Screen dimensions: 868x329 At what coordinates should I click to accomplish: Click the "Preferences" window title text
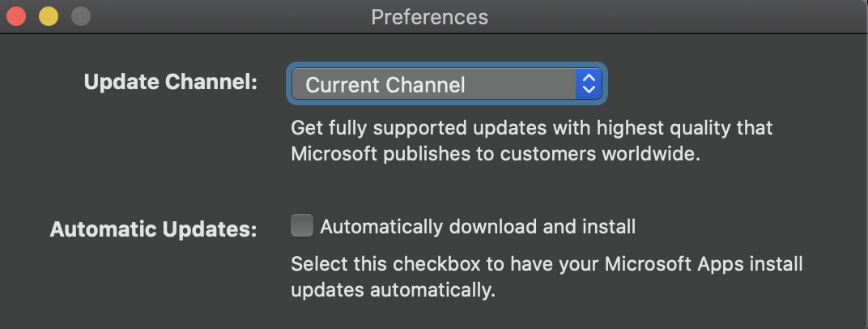pos(430,17)
